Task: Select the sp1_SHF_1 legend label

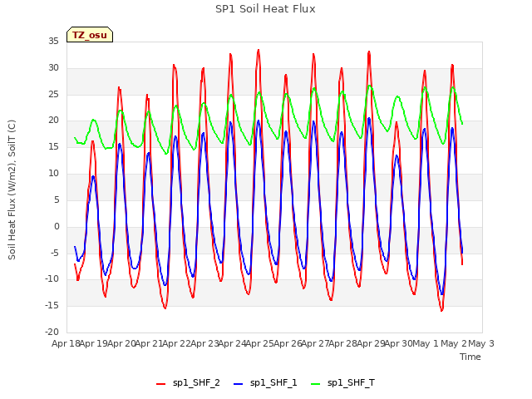Action: [273, 382]
